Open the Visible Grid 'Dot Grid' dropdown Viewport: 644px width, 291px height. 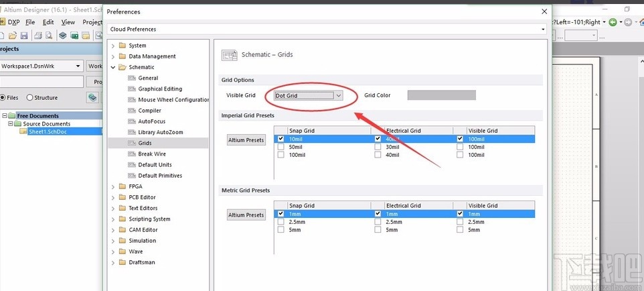pos(309,95)
